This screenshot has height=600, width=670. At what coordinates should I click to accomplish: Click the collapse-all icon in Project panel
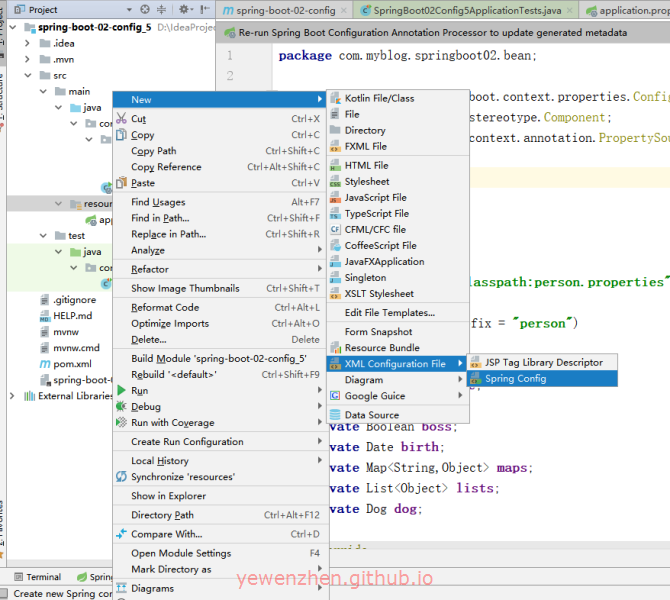[x=161, y=10]
